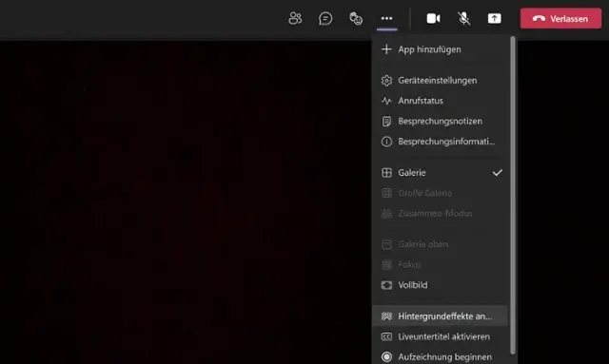This screenshot has width=609, height=364.
Task: Switch to Vollbild mode
Action: point(440,285)
